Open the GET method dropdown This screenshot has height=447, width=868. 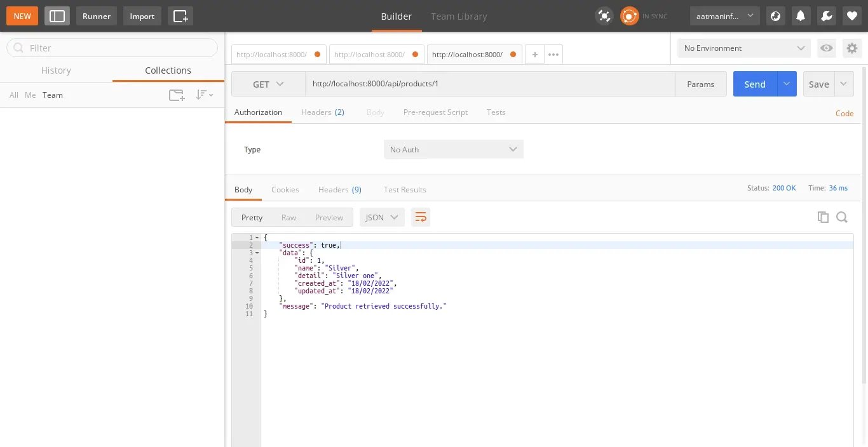tap(268, 84)
